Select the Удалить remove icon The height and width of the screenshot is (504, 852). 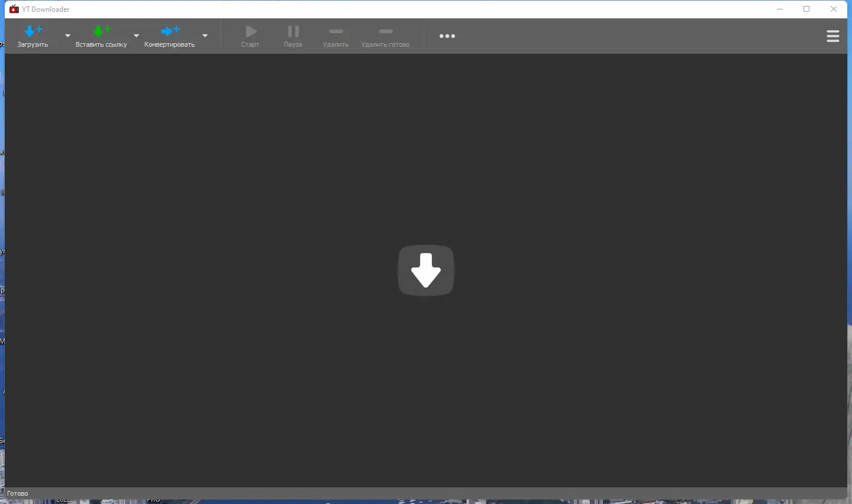[x=335, y=31]
